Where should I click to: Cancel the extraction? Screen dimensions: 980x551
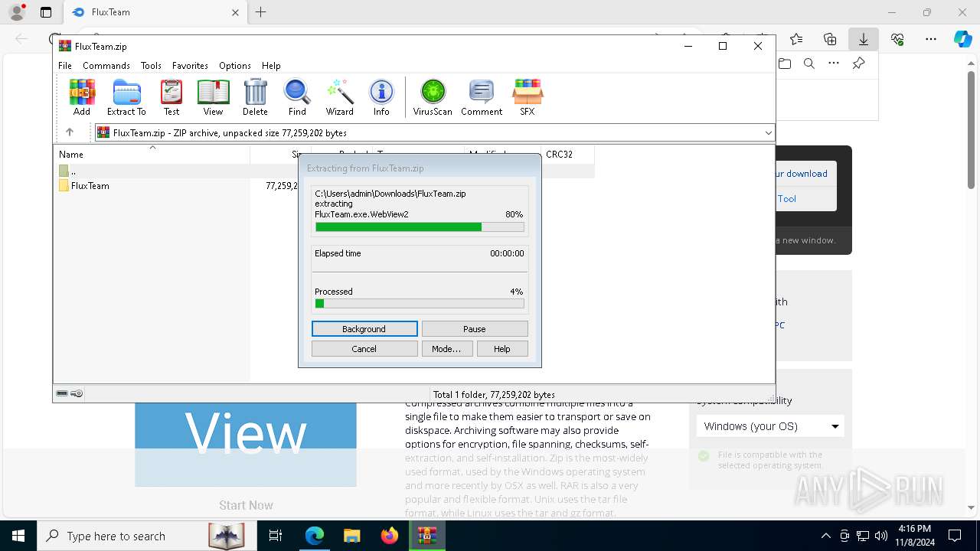pos(364,349)
